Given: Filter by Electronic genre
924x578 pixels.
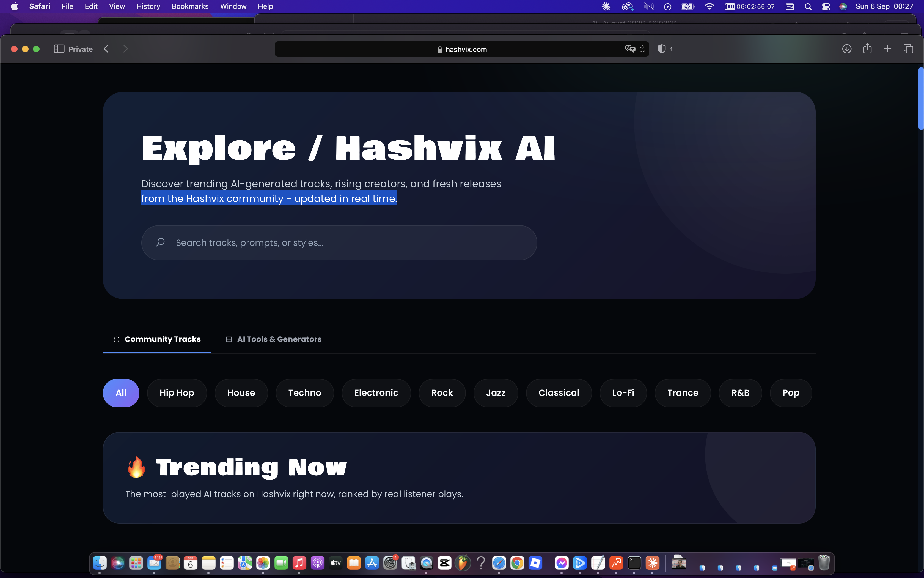Looking at the screenshot, I should tap(376, 393).
